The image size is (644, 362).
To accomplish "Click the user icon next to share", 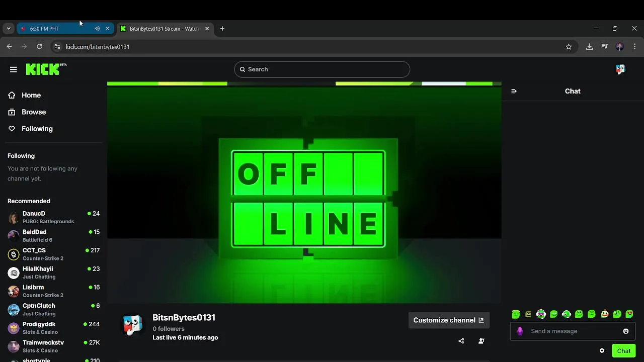I will (481, 341).
